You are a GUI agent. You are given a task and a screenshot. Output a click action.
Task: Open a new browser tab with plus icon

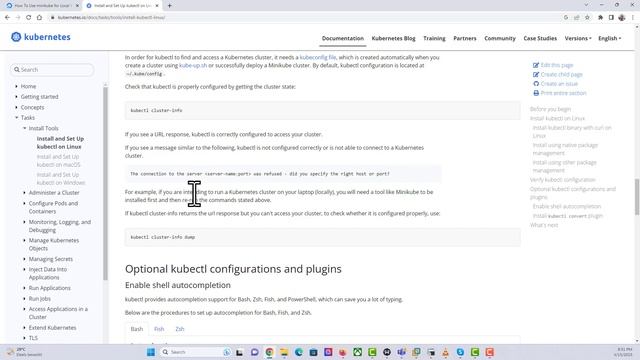point(169,6)
